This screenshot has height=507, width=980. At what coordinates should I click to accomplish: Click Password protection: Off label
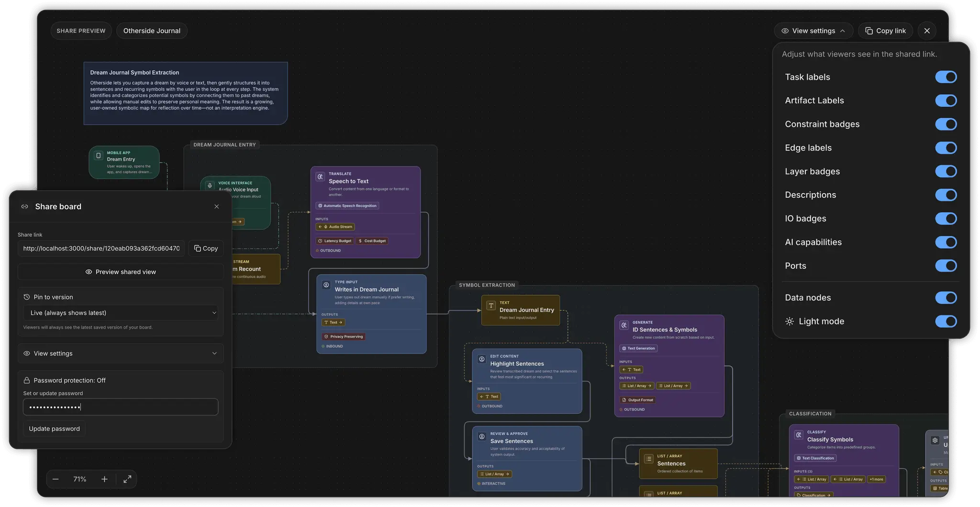tap(70, 380)
